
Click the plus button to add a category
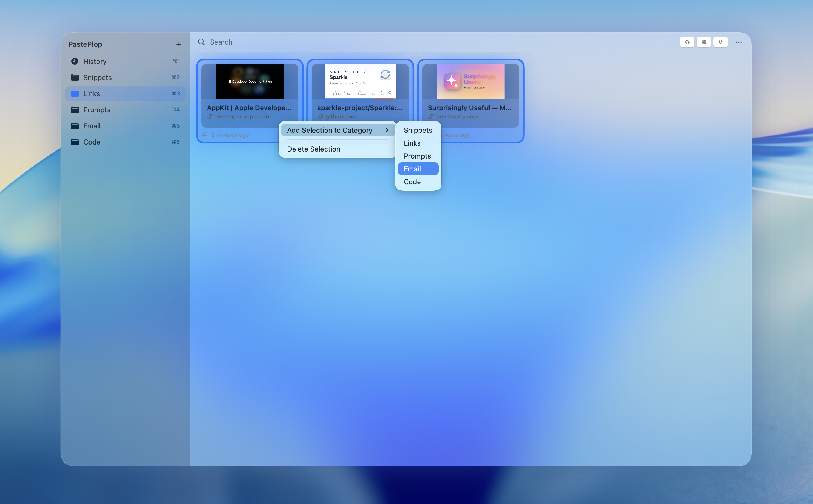(x=179, y=44)
